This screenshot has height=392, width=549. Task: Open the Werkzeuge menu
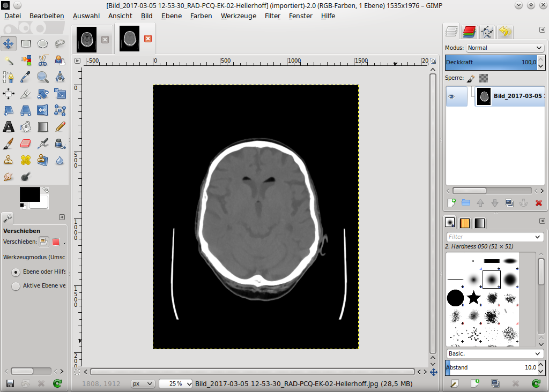coord(239,16)
